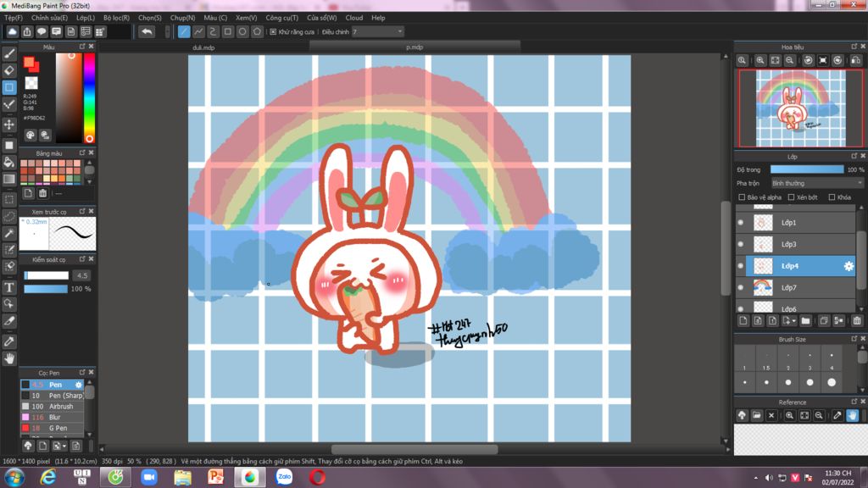
Task: Select the Move tool
Action: 8,125
